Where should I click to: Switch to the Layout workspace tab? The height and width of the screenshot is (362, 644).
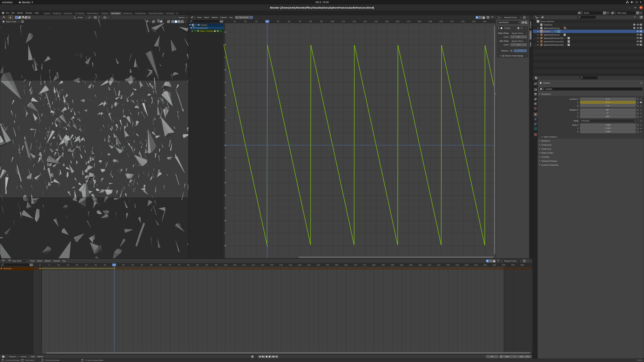click(x=47, y=13)
